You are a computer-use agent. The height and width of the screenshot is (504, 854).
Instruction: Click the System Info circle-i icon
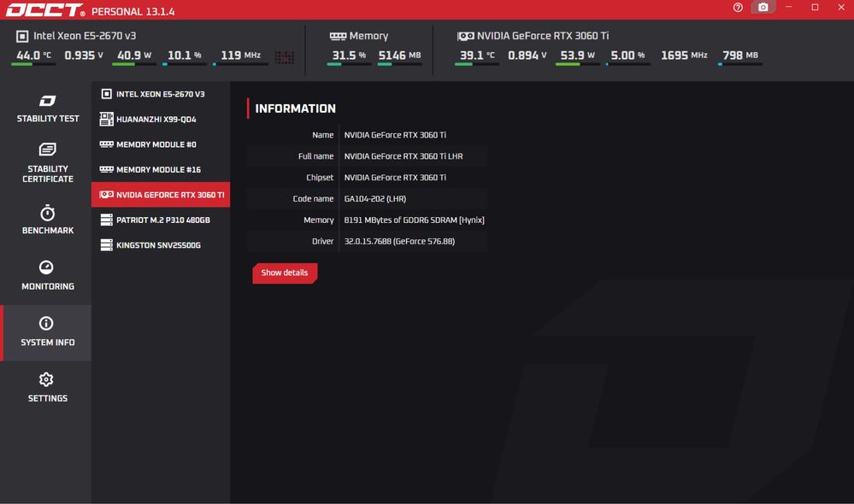pos(46,323)
